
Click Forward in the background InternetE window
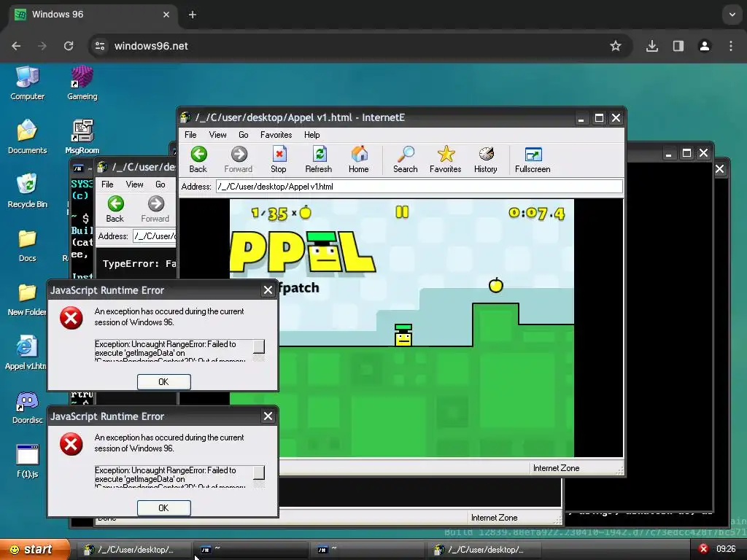[x=155, y=209]
